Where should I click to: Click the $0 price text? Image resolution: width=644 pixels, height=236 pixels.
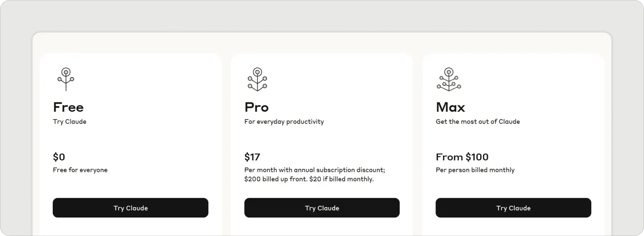coord(59,157)
